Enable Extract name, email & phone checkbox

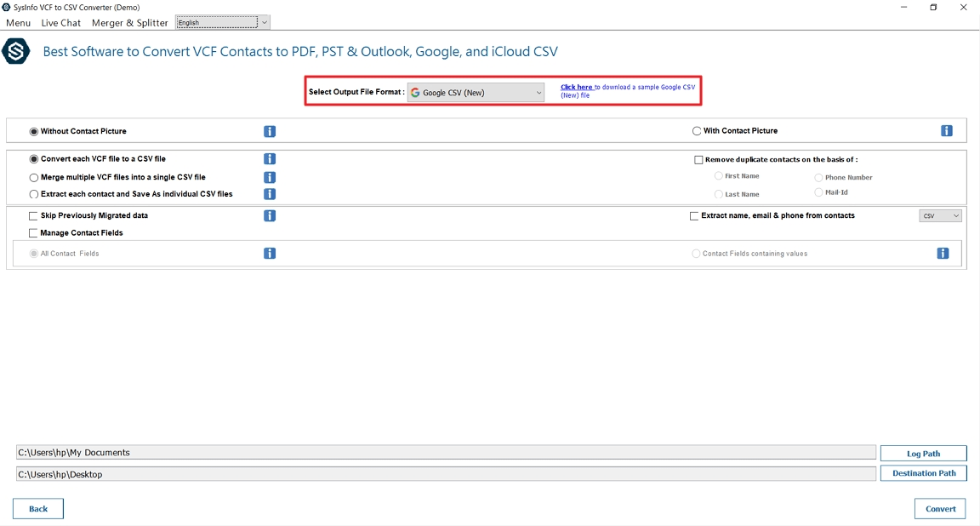694,216
